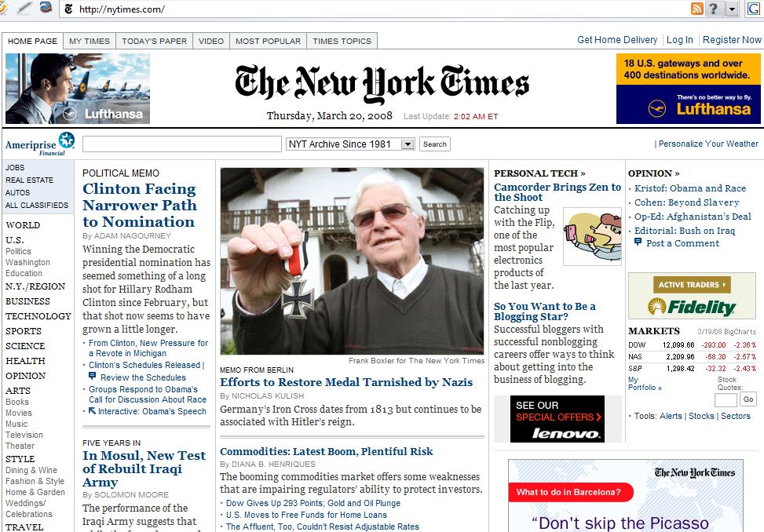Switch to the Today's Paper tab
The image size is (764, 532).
pos(154,41)
